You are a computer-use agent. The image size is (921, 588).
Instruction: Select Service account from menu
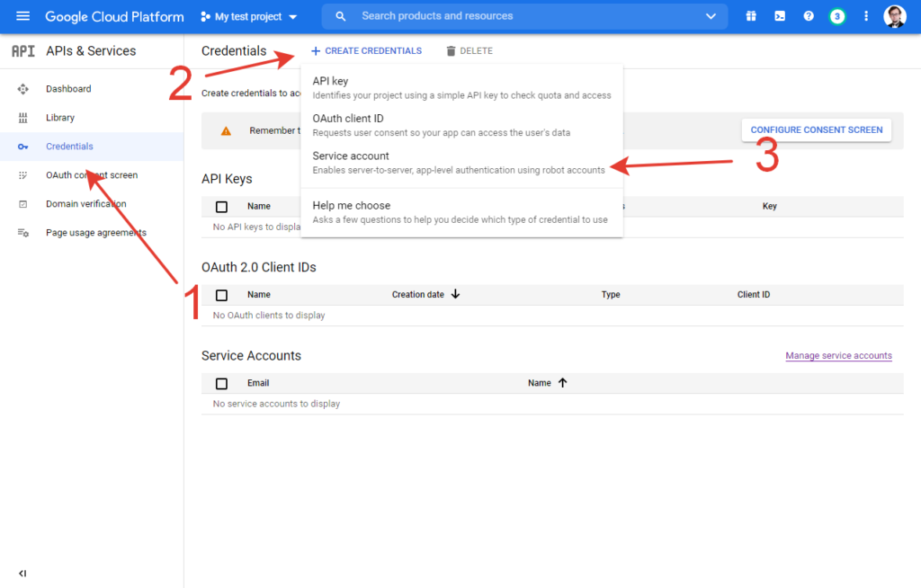point(351,156)
